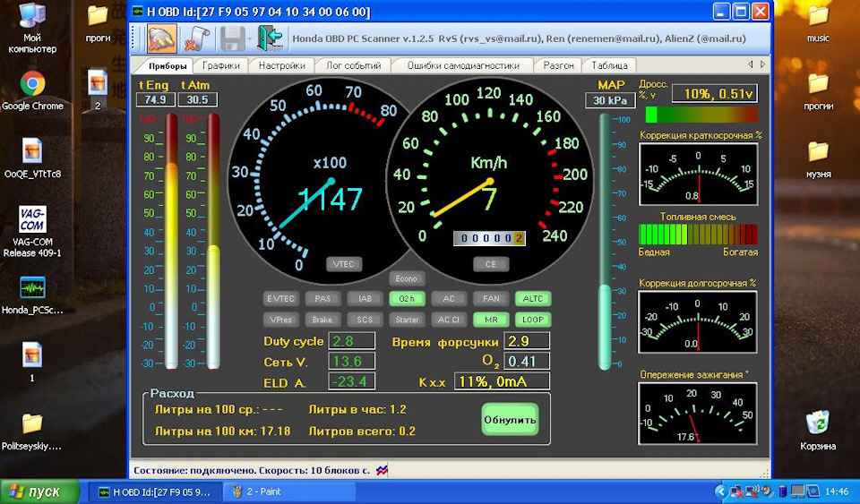Click the Duty cycle value 2.8

click(351, 341)
